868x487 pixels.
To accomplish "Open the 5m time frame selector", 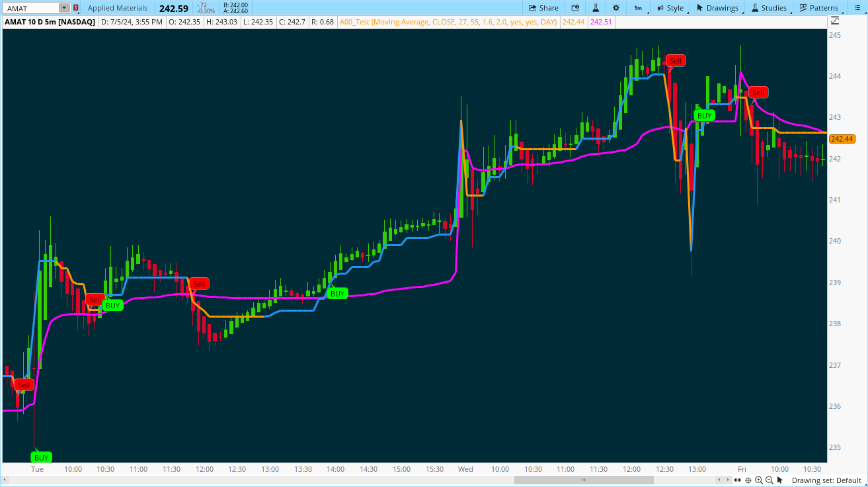I will [637, 8].
